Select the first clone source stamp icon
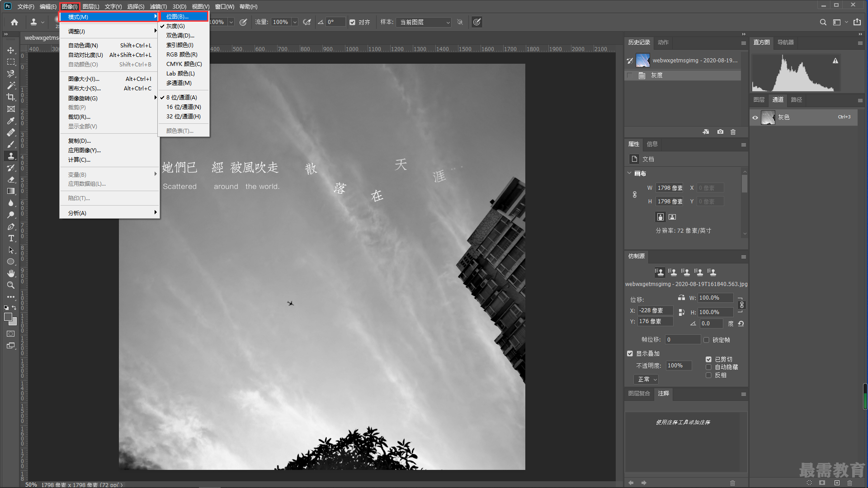 (660, 272)
